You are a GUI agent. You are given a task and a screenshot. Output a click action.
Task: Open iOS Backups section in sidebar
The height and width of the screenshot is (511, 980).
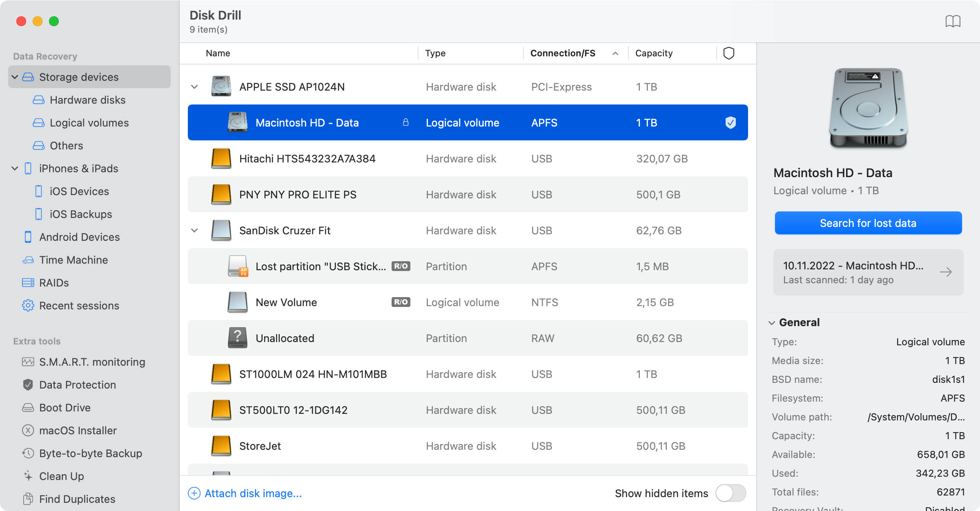pyautogui.click(x=82, y=214)
